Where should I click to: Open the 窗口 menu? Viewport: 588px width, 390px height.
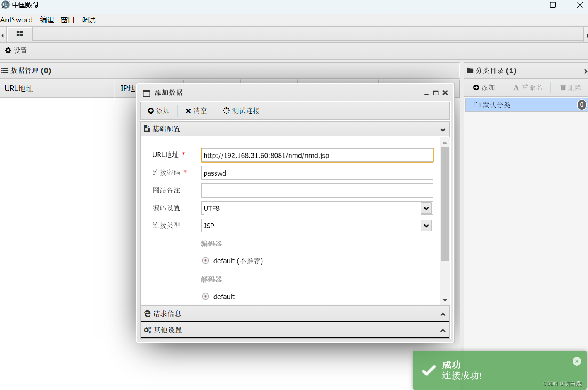point(67,20)
